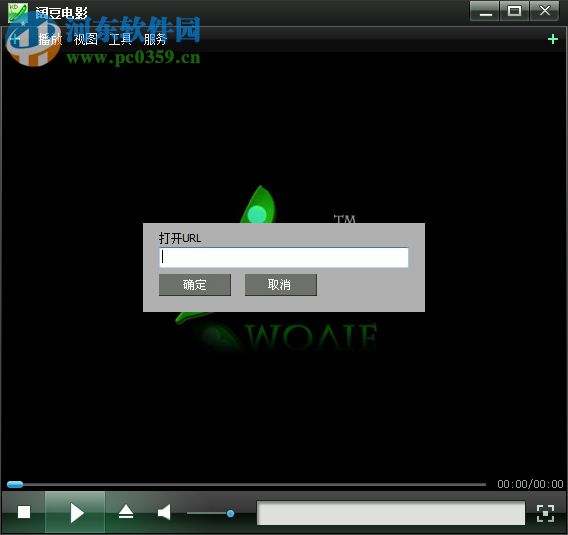The image size is (568, 535).
Task: Start playback with the play button
Action: coord(75,512)
